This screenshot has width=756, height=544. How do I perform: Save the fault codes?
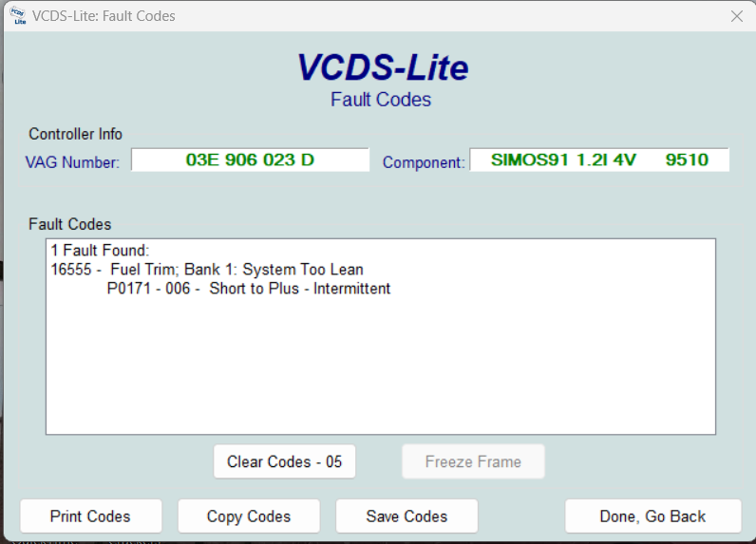[x=406, y=516]
